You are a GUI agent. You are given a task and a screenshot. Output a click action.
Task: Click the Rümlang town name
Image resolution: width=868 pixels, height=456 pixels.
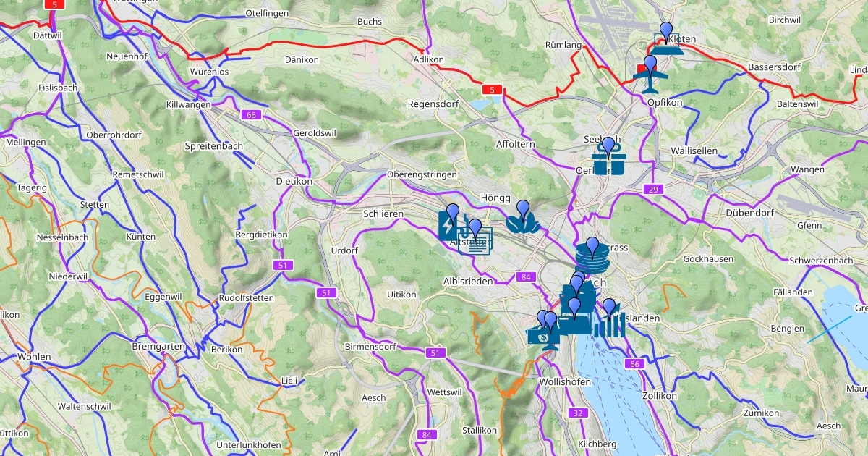(x=563, y=45)
